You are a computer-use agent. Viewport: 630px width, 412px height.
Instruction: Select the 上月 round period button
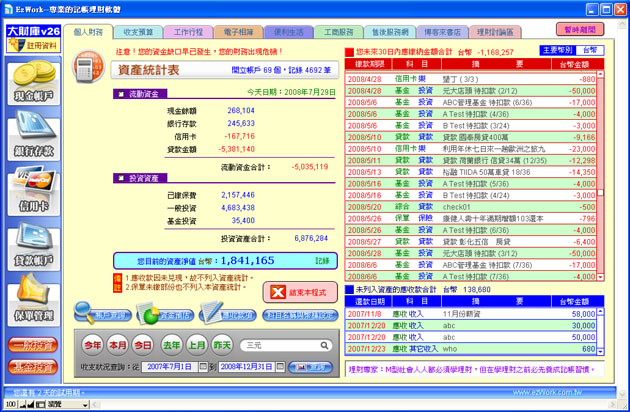pos(196,344)
